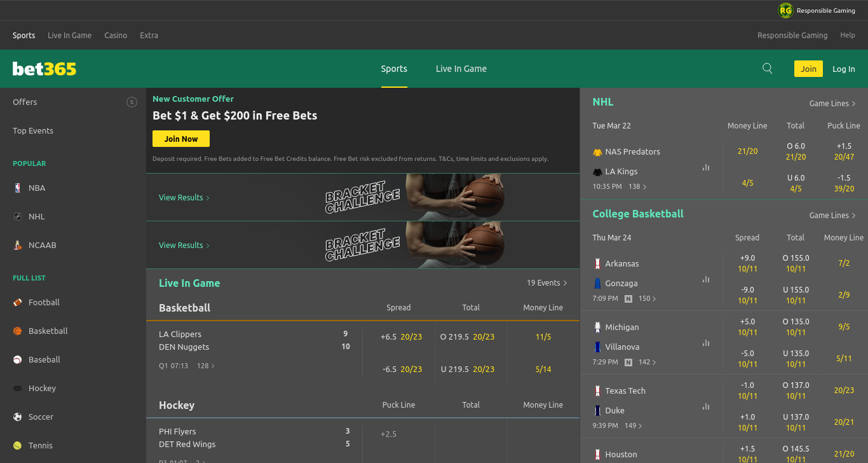The image size is (868, 463).
Task: Click the Gonzaga jersey icon
Action: (597, 283)
